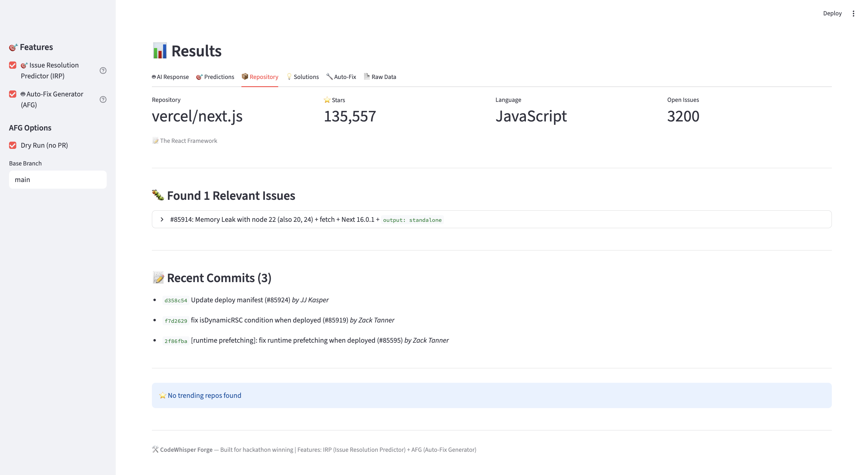Screen dimensions: 868x475
Task: Click the bar chart icon next to Results
Action: pyautogui.click(x=160, y=51)
